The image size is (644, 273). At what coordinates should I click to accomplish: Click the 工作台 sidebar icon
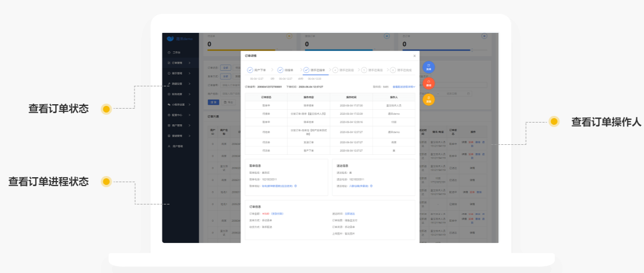(169, 52)
